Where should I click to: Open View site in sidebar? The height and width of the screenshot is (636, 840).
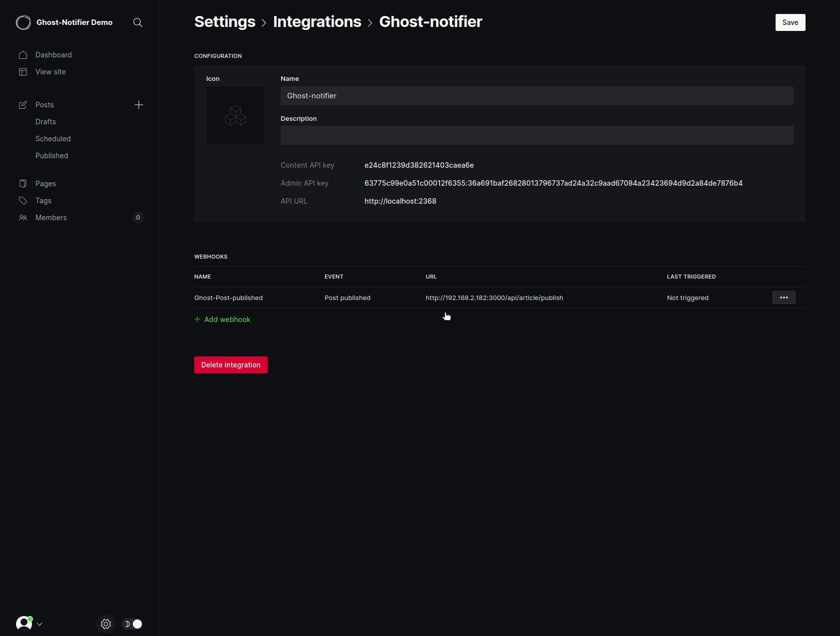(50, 72)
